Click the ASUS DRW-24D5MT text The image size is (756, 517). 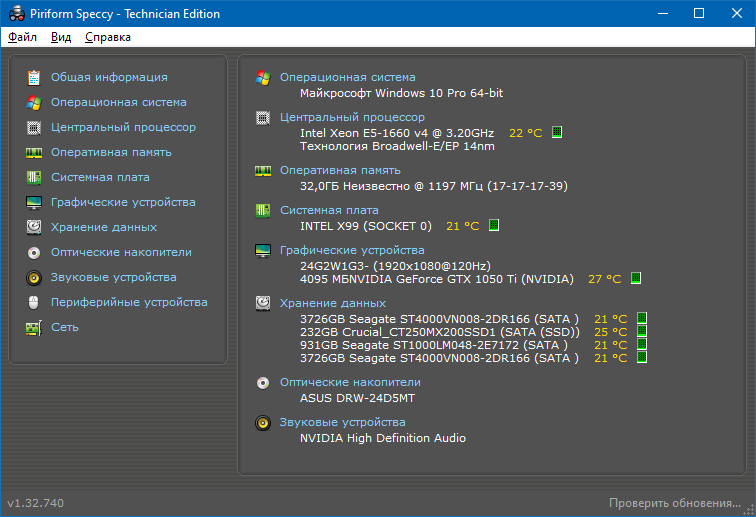pyautogui.click(x=357, y=398)
